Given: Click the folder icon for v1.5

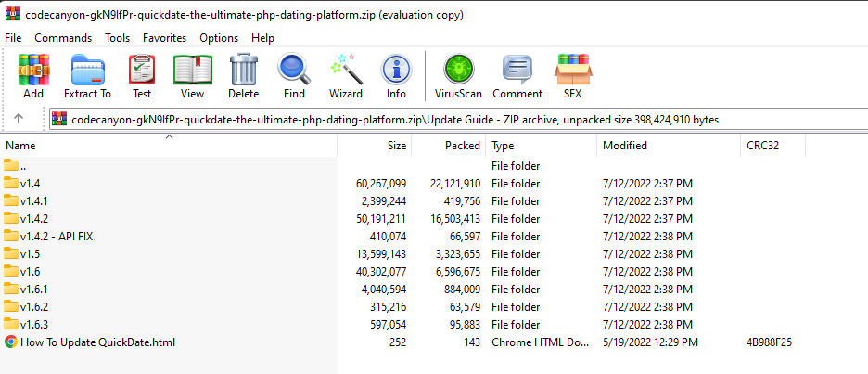Looking at the screenshot, I should point(10,253).
